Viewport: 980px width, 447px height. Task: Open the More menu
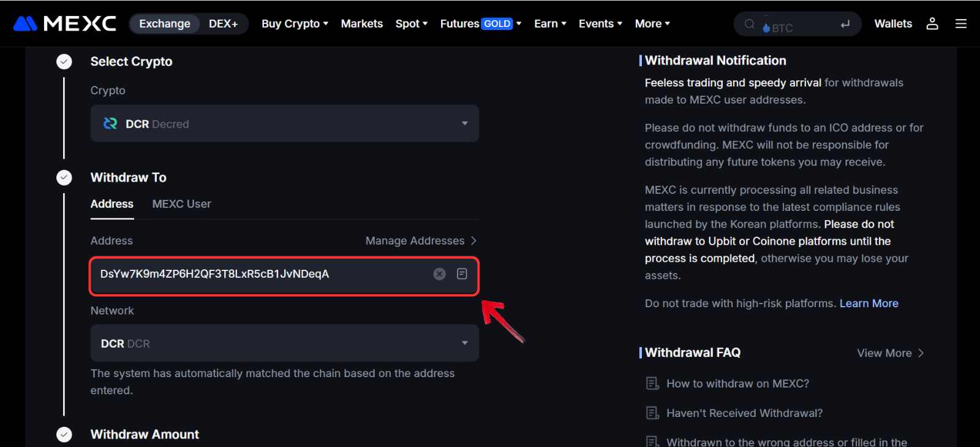652,23
